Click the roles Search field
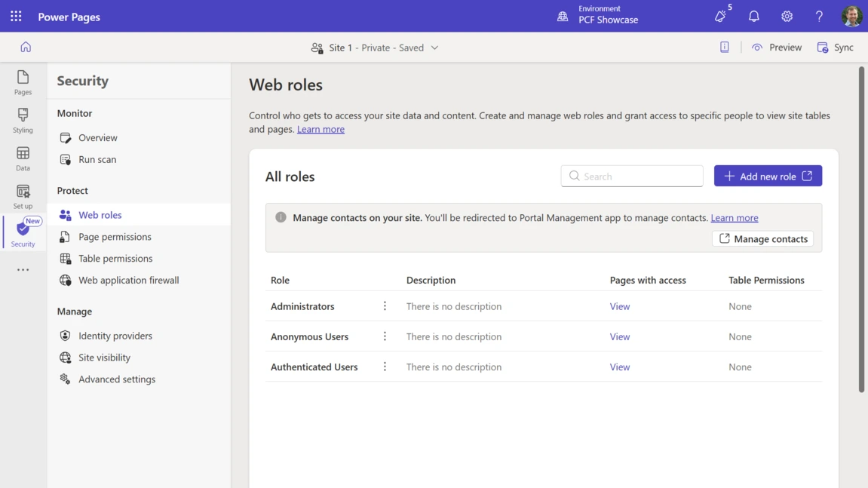Screen dimensions: 868x488 (x=632, y=176)
